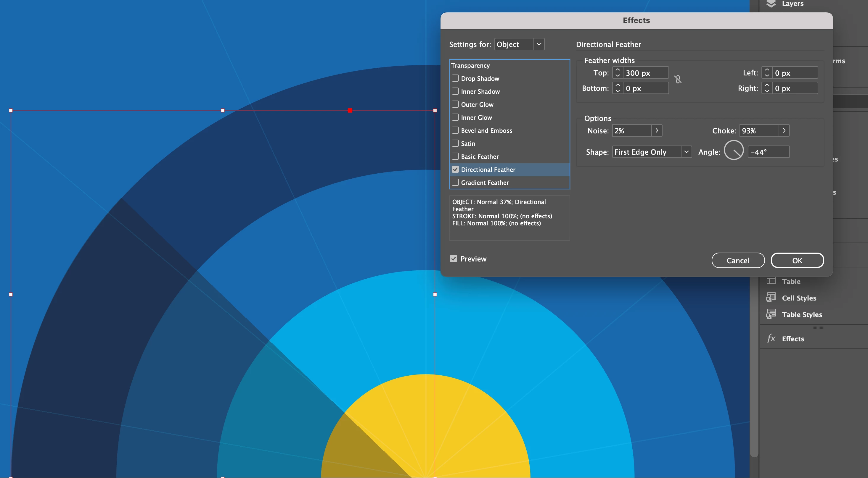This screenshot has width=868, height=478.
Task: Uncheck the Directional Feather checkbox
Action: (455, 169)
